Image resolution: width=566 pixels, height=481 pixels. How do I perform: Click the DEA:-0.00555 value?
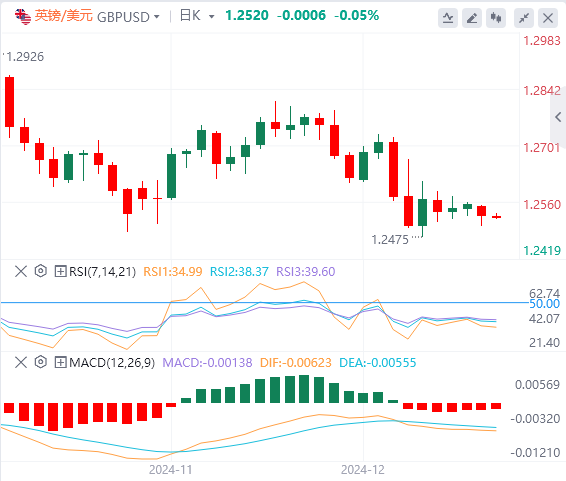(378, 362)
